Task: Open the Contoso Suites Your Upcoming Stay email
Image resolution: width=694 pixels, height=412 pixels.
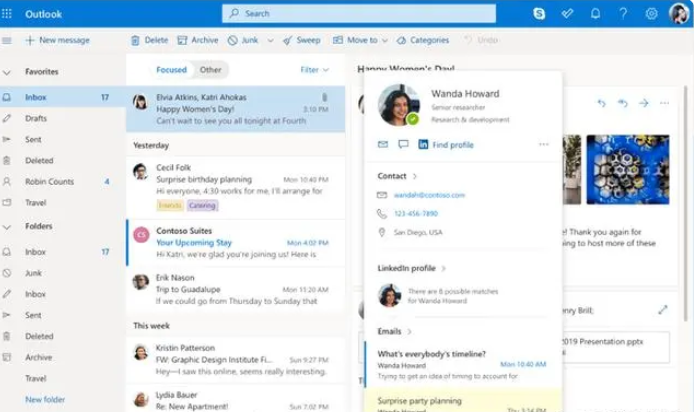Action: (235, 243)
